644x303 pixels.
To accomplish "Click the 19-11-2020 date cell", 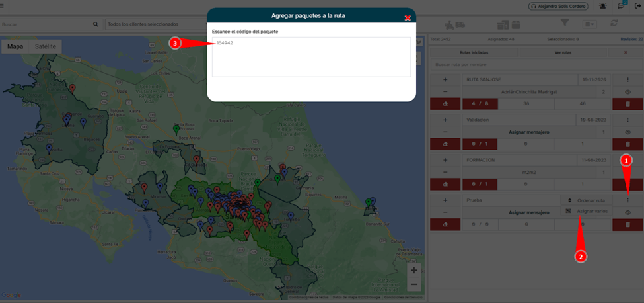I will 594,80.
